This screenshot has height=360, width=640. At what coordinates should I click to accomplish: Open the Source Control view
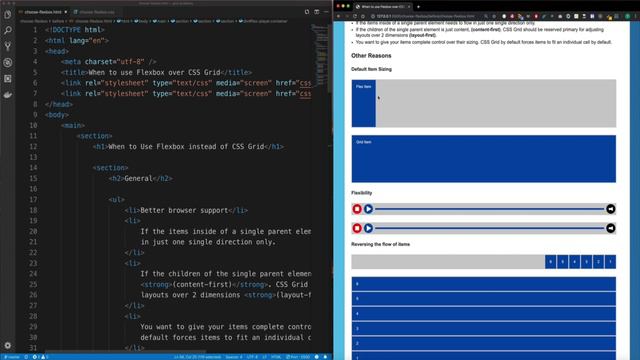point(8,47)
